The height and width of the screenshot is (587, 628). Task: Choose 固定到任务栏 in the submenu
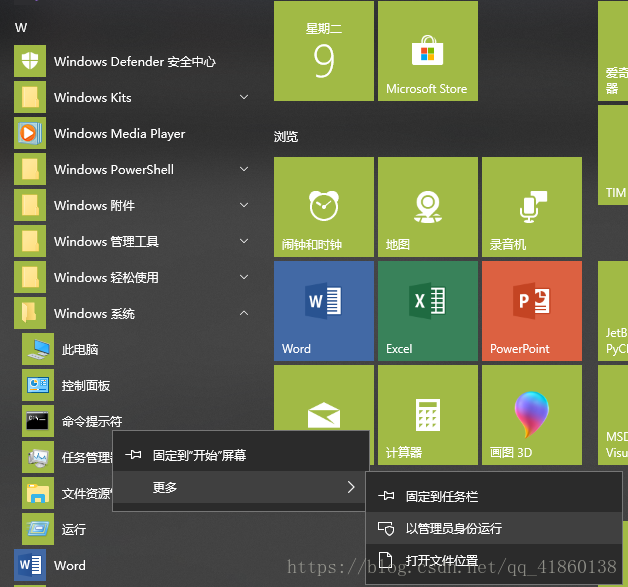(x=494, y=496)
